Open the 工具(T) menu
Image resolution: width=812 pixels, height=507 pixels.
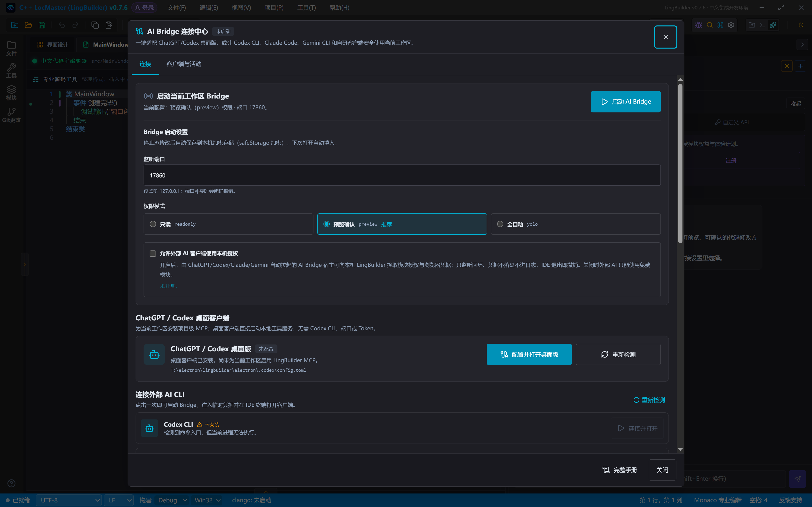point(306,8)
